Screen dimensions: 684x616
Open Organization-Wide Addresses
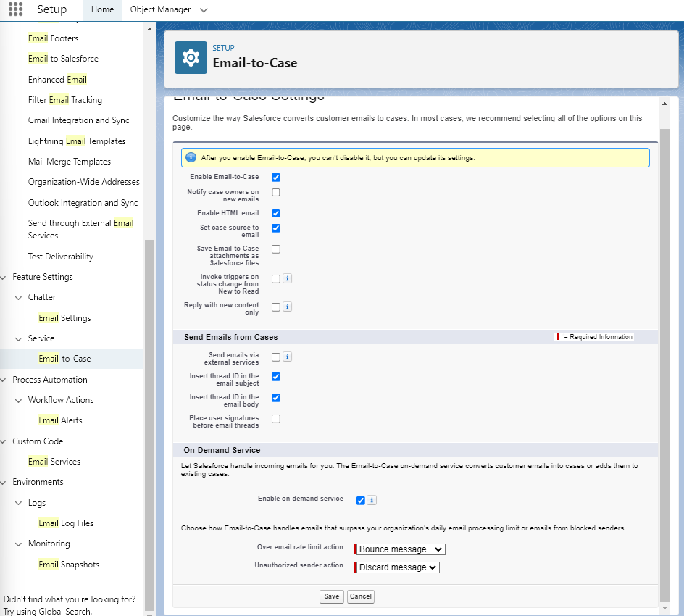point(84,182)
